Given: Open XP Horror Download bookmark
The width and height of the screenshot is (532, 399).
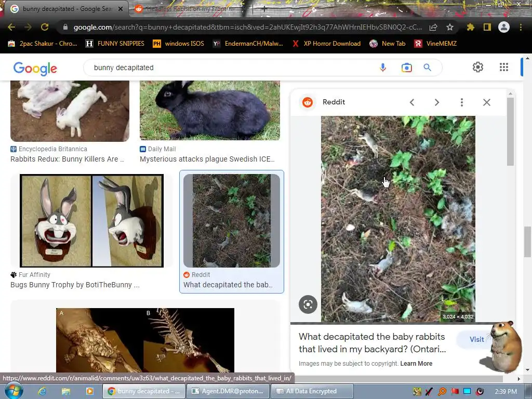Looking at the screenshot, I should click(x=326, y=44).
